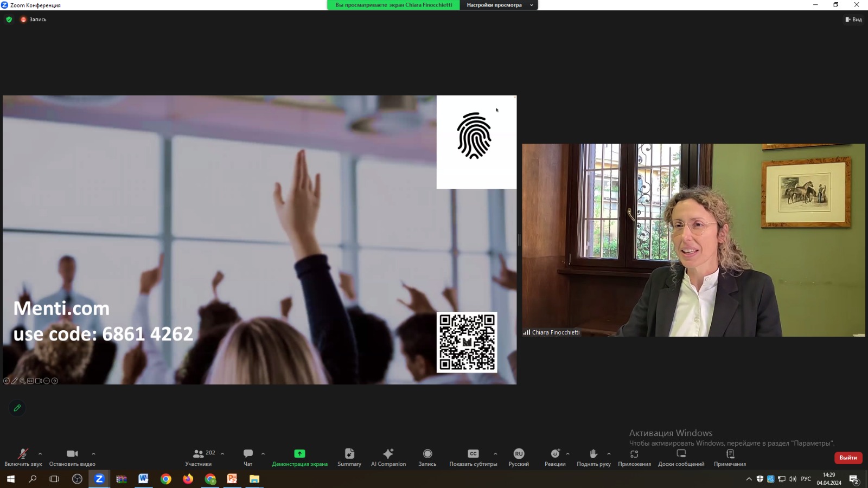Open the Reactions menu
The image size is (868, 488).
click(554, 457)
